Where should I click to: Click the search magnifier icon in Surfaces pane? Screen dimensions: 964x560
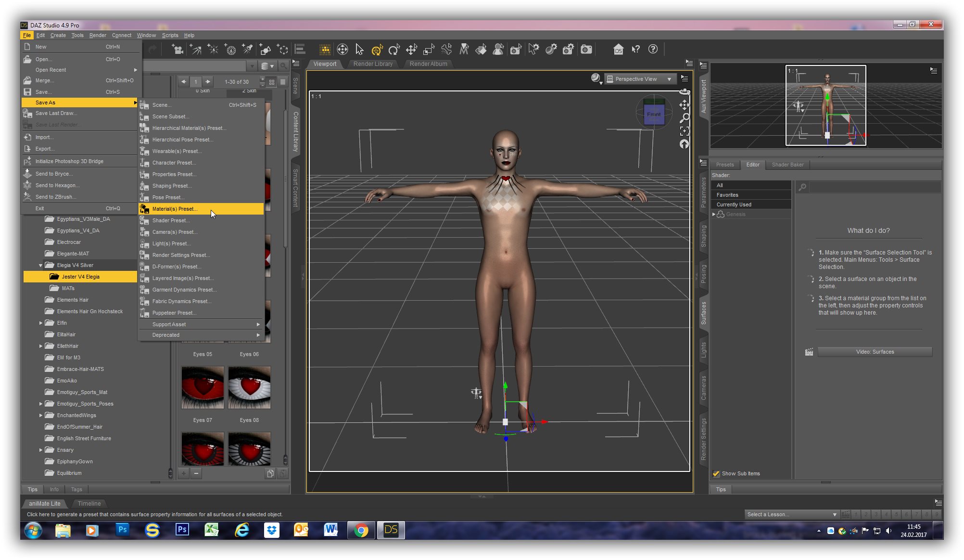tap(802, 187)
